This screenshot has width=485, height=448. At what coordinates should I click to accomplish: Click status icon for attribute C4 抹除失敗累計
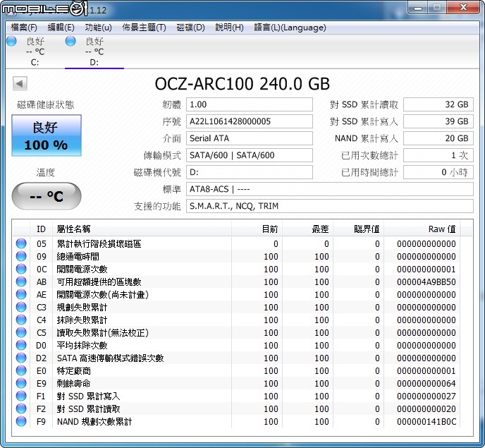(21, 320)
